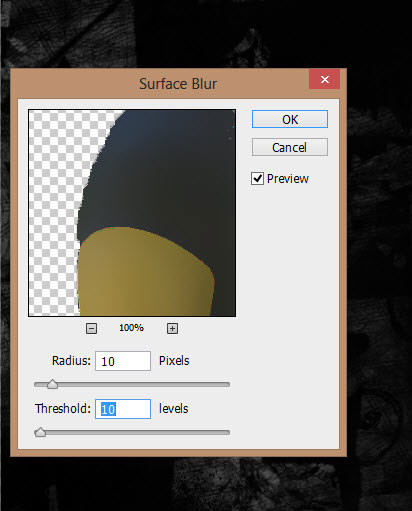Toggle the Preview checkbox
412x511 pixels.
pos(257,179)
